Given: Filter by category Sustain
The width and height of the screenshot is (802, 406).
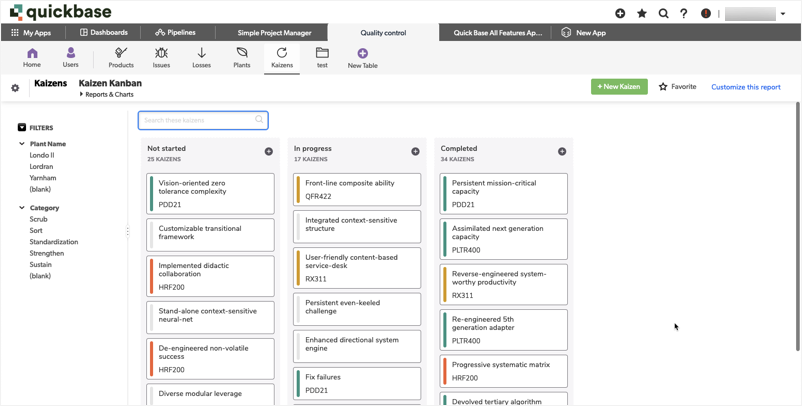Looking at the screenshot, I should tap(40, 264).
